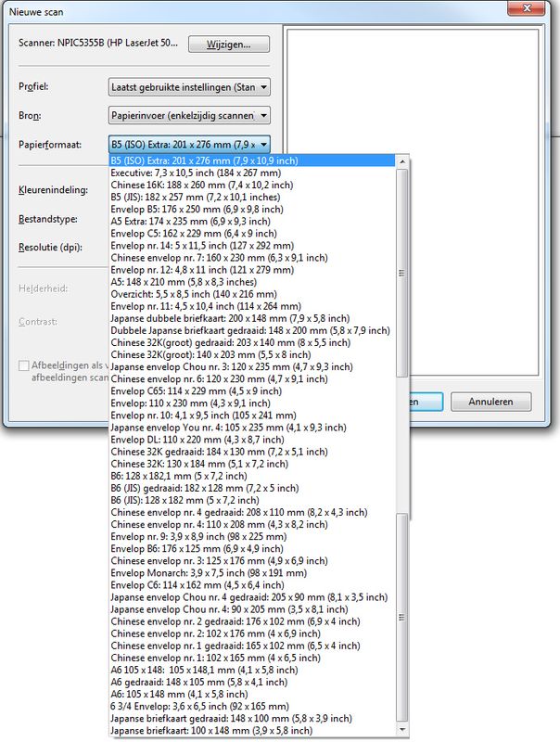
Task: Choose Chinese 32K: 130 x 184 mm
Action: (252, 464)
